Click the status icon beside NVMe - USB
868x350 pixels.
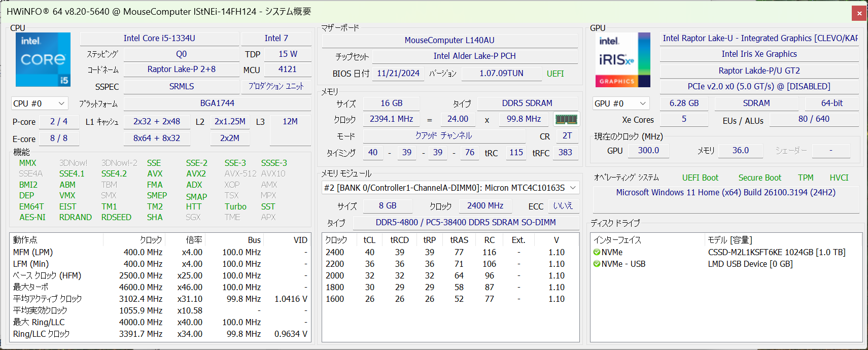coord(597,264)
